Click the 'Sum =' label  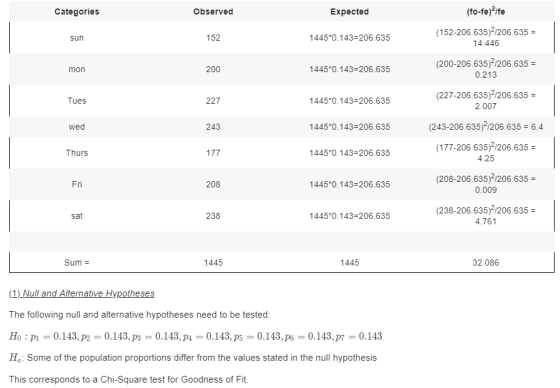pyautogui.click(x=77, y=263)
